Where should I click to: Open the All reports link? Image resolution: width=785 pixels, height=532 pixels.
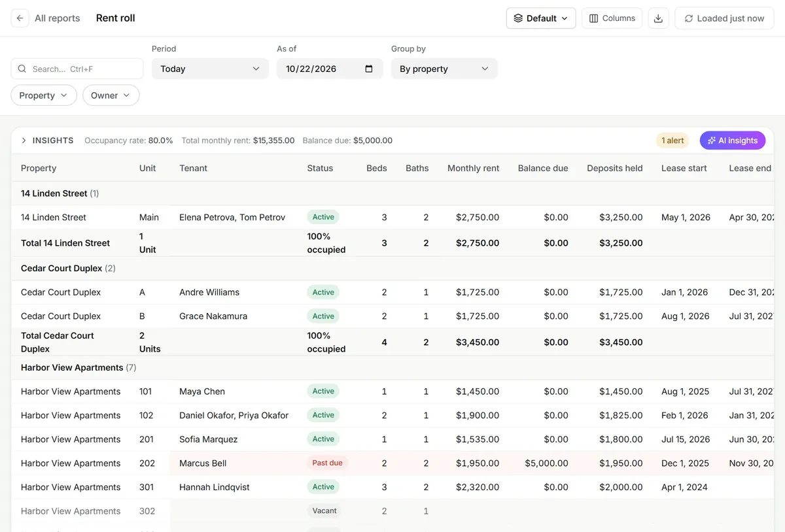coord(58,18)
